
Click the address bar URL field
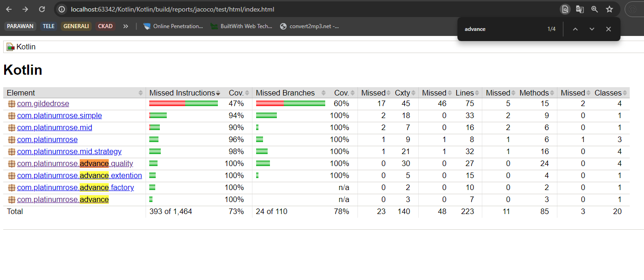(x=276, y=9)
